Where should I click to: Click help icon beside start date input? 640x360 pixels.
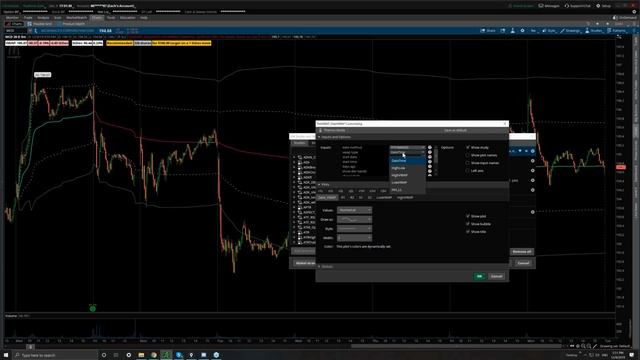click(429, 157)
